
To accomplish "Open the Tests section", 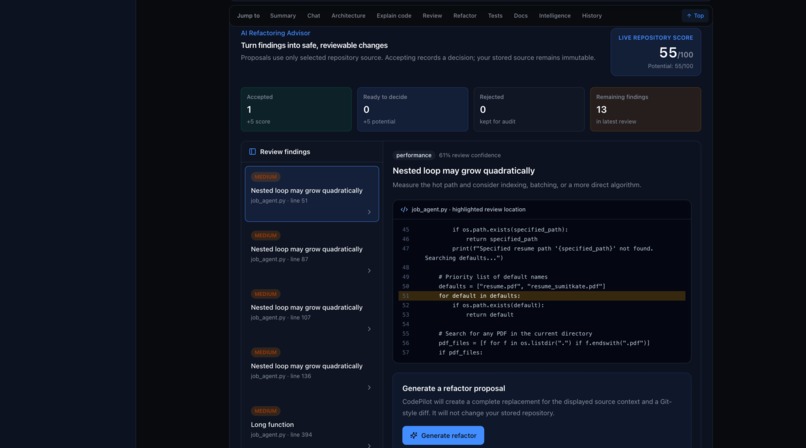I will pos(495,16).
